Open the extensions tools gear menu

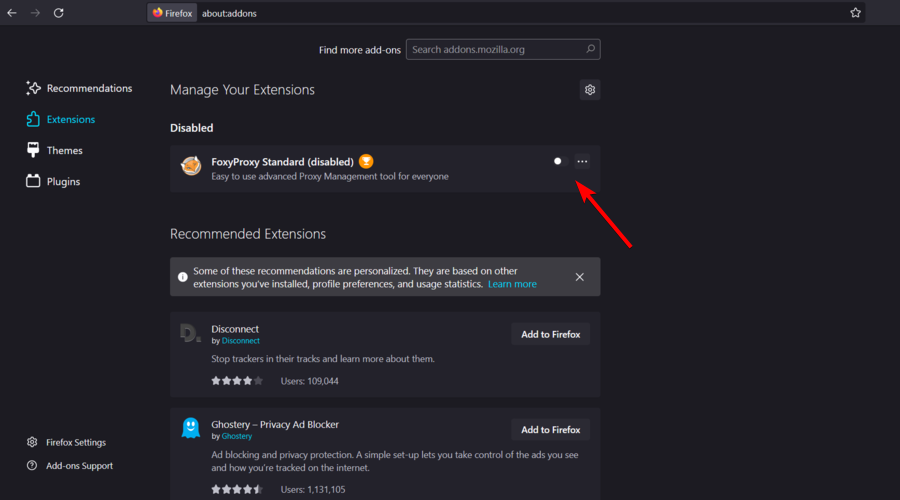[x=589, y=90]
